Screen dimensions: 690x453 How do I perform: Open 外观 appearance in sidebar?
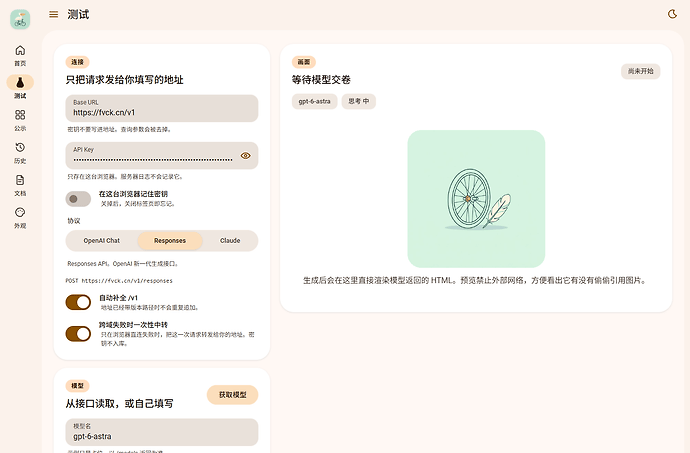pos(20,218)
